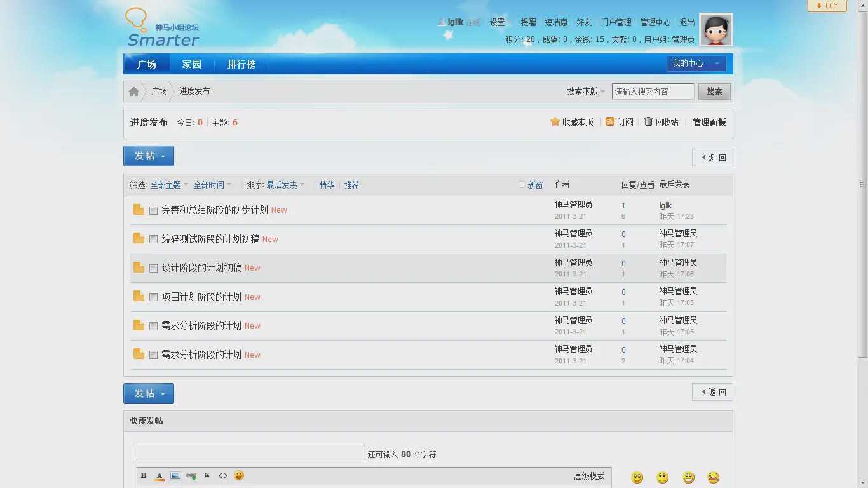
Task: Click the RSS 订阅 icon
Action: (610, 122)
